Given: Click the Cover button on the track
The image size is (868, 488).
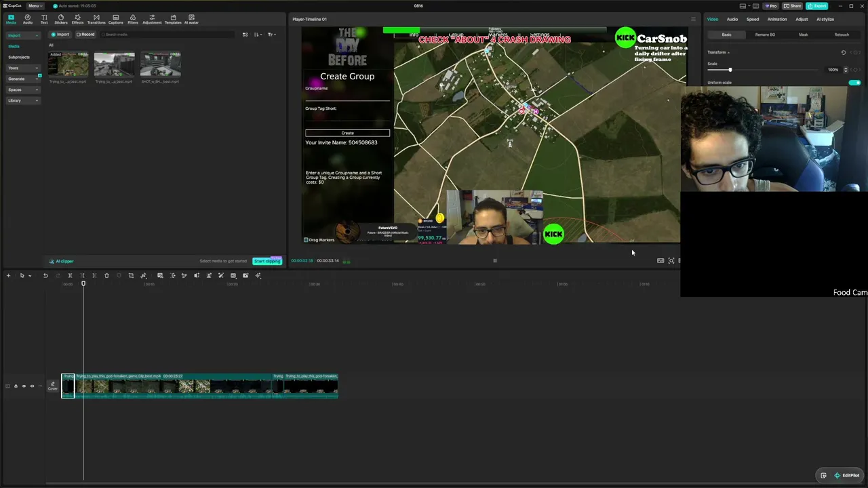Looking at the screenshot, I should (52, 386).
